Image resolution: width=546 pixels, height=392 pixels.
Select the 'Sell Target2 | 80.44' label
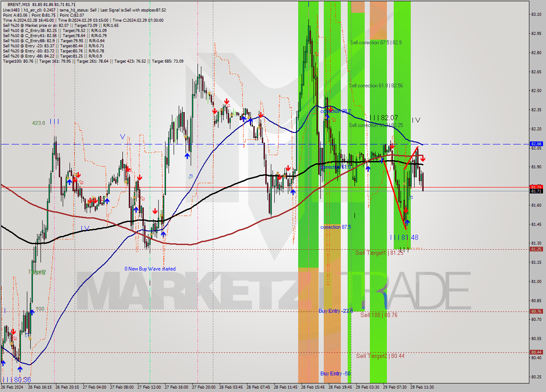click(380, 356)
